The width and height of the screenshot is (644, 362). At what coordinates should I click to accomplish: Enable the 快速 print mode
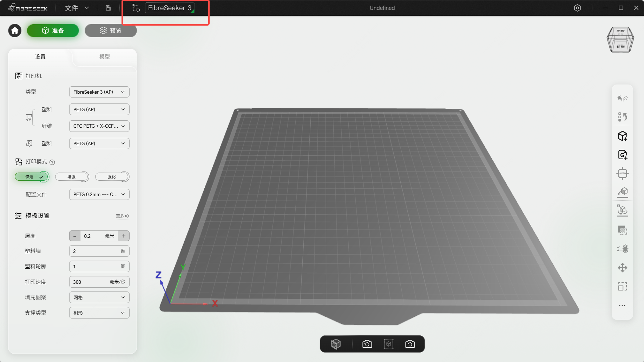(32, 177)
